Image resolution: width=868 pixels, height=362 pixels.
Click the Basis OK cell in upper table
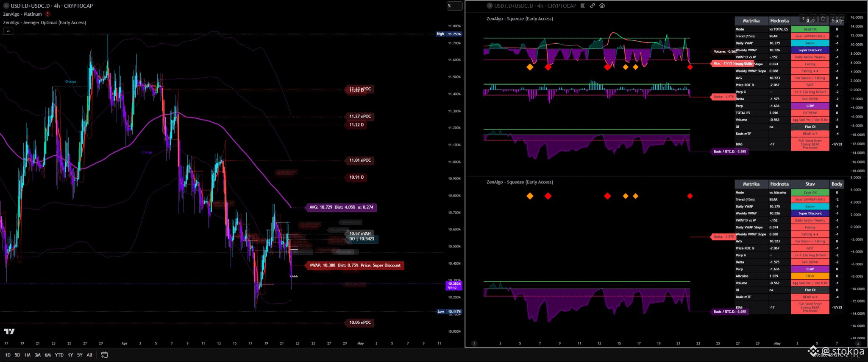point(810,29)
